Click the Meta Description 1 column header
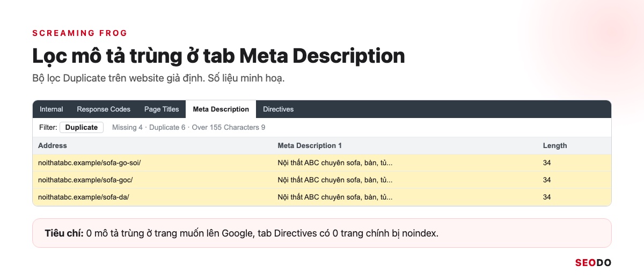Viewport: 644px width, 280px height. click(310, 145)
